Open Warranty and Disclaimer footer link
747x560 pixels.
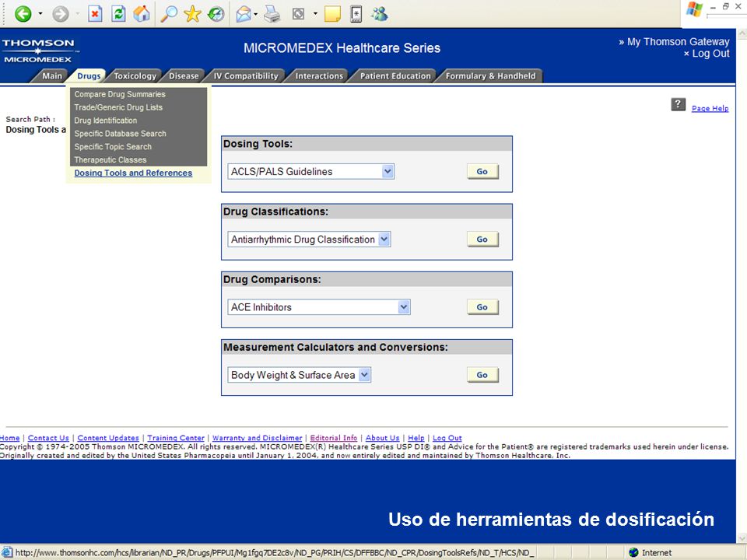tap(258, 438)
